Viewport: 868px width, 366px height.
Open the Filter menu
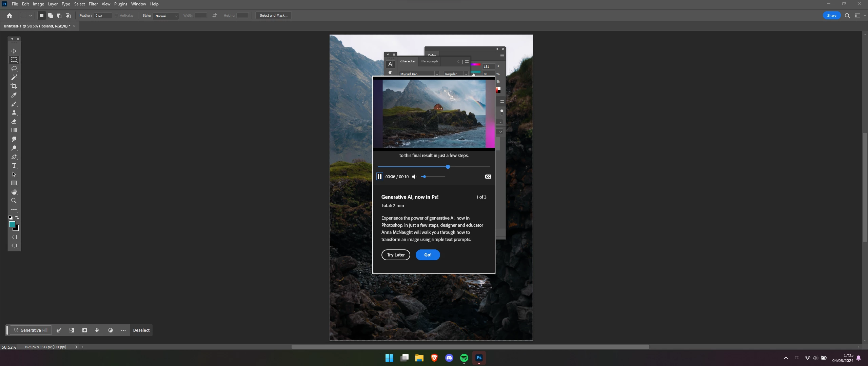(x=93, y=4)
